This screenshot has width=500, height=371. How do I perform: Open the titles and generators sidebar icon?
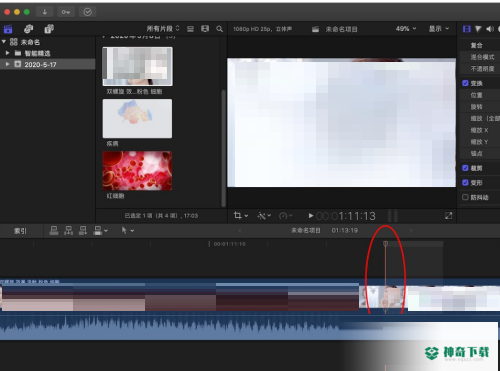[49, 29]
